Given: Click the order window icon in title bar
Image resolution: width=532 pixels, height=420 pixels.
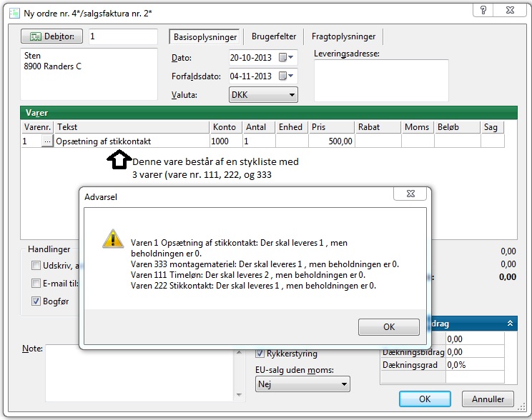Looking at the screenshot, I should point(13,12).
